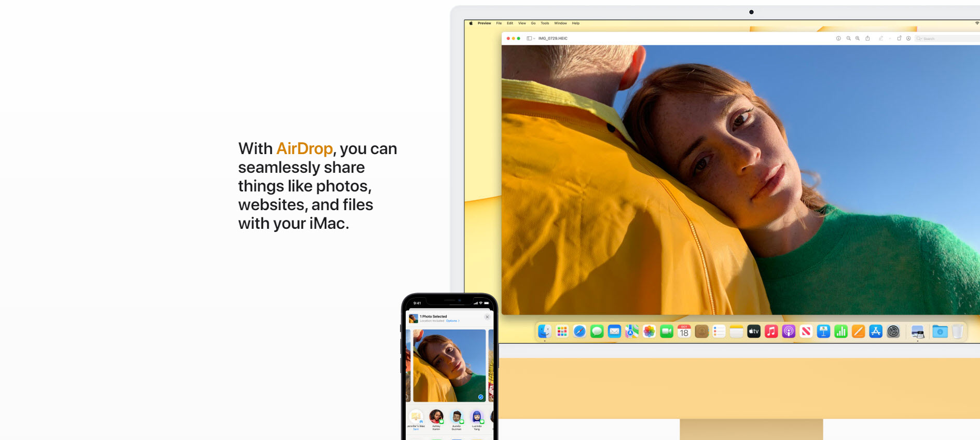Click the Share button in Preview toolbar
Viewport: 980px width, 440px height.
[x=867, y=38]
